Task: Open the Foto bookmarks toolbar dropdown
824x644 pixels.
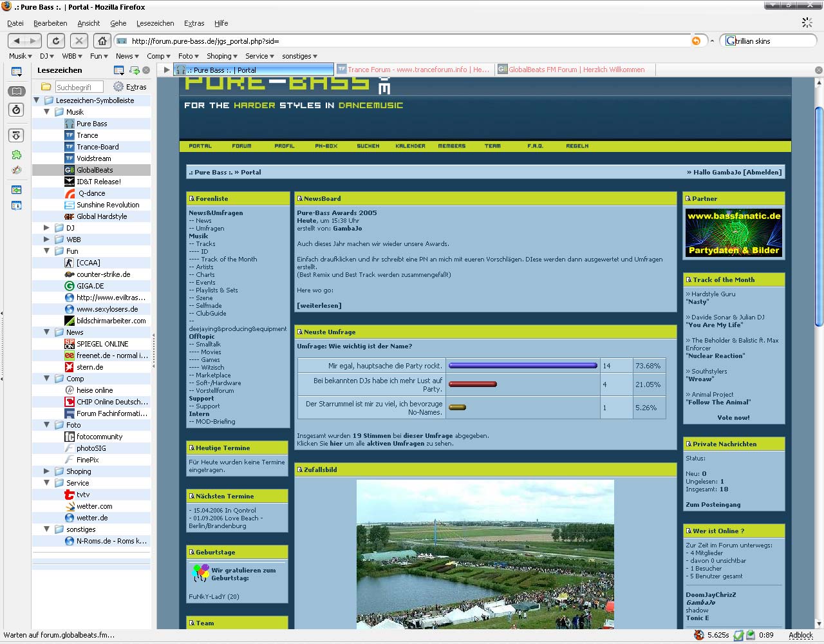Action: (x=188, y=56)
